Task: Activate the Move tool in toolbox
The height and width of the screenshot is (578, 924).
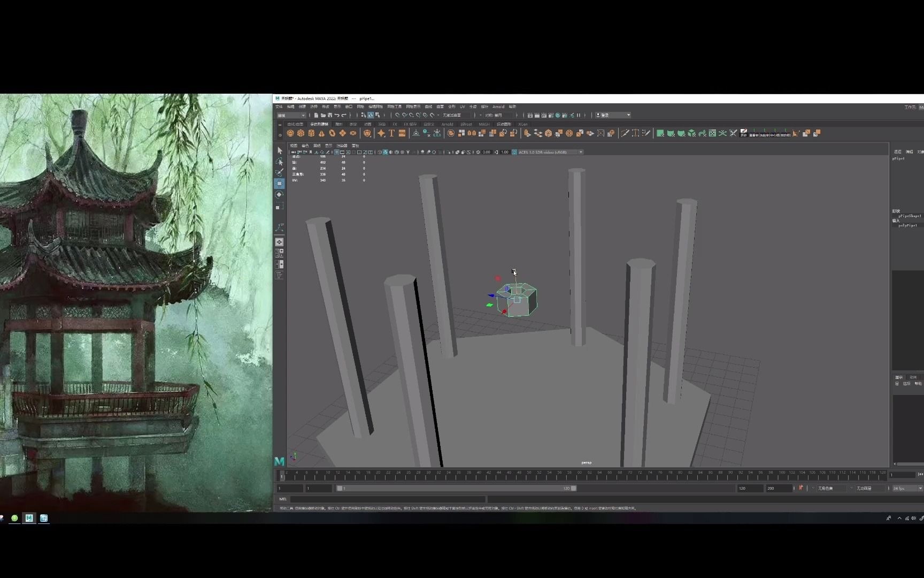Action: [279, 183]
